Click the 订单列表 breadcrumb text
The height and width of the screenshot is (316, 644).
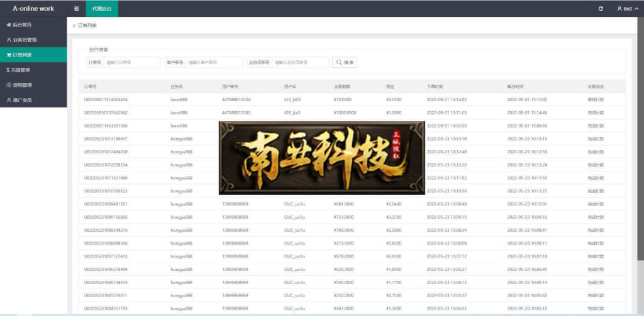[x=87, y=26]
